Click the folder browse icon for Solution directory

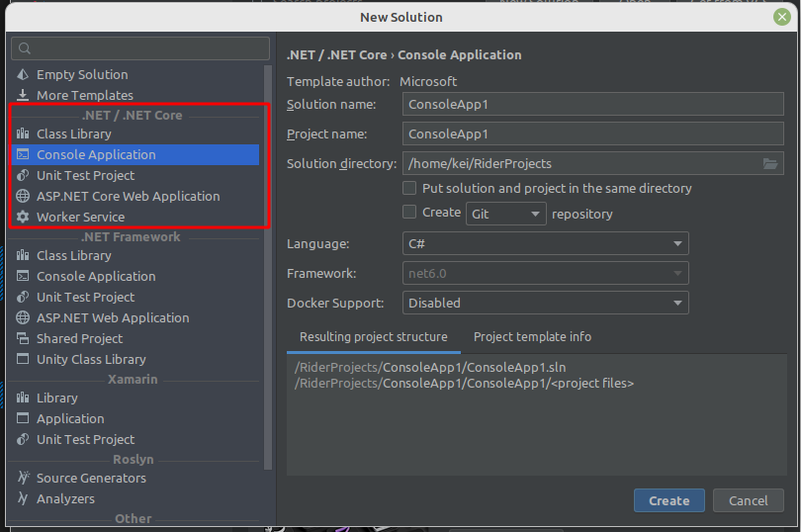pyautogui.click(x=770, y=164)
